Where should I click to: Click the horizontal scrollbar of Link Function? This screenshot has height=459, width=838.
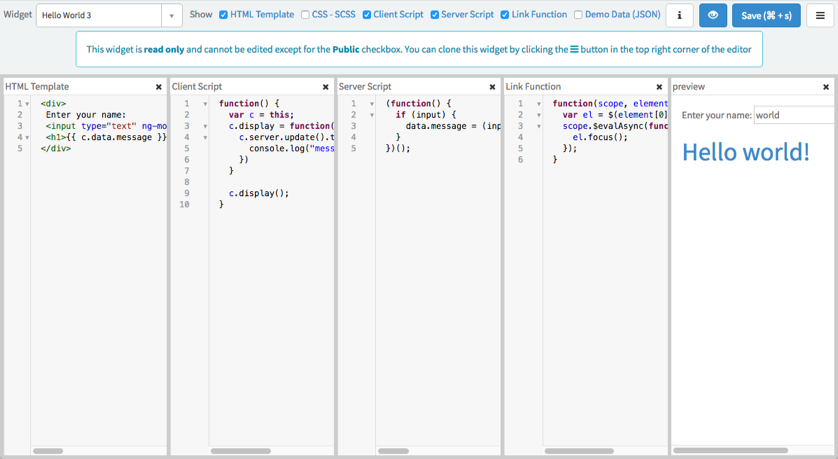(579, 451)
